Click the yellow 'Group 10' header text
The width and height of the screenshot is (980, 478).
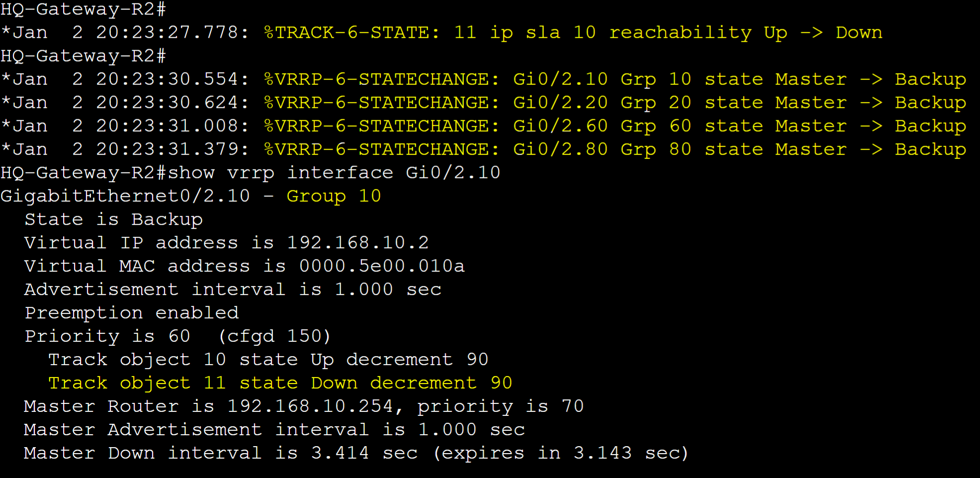point(334,196)
